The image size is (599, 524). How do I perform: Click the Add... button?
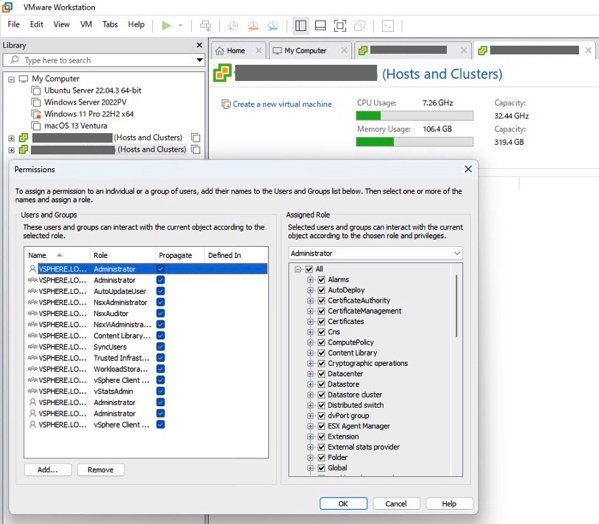(48, 470)
